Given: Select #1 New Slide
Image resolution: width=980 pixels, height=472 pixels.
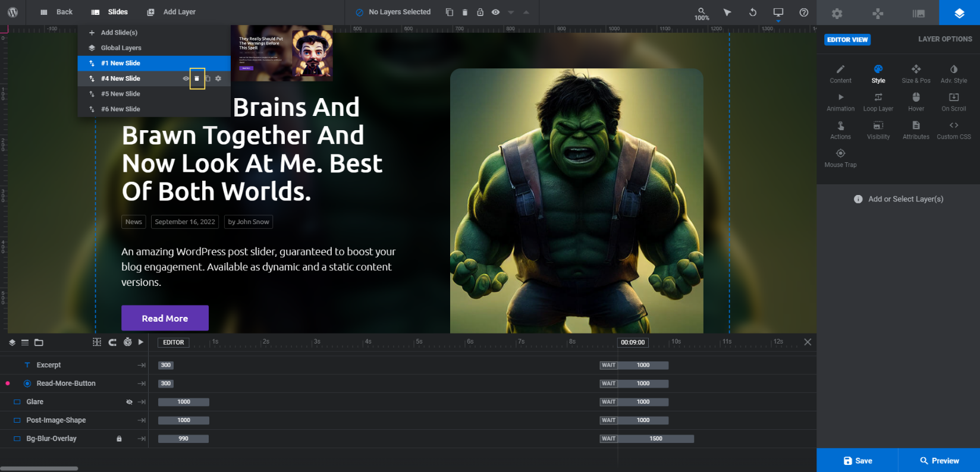Looking at the screenshot, I should tap(154, 63).
